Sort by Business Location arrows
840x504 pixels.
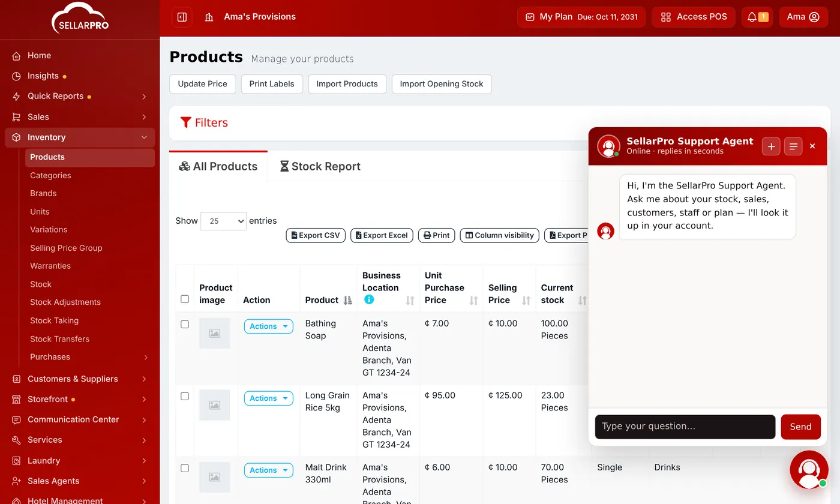(410, 300)
